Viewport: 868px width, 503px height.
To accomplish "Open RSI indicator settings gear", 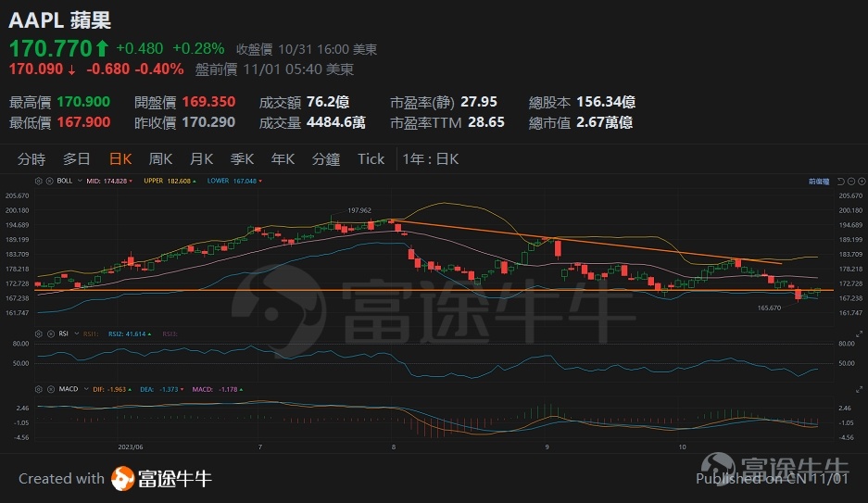I will [x=39, y=333].
